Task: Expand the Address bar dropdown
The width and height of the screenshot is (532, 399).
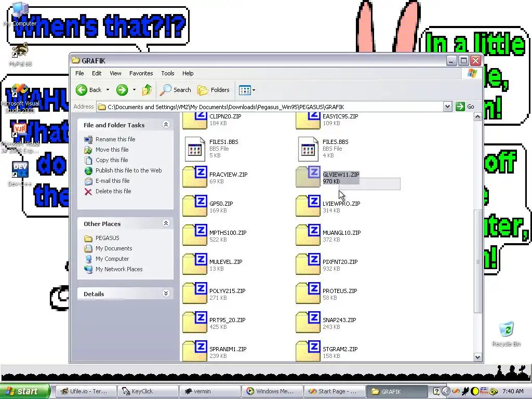Action: (x=447, y=107)
